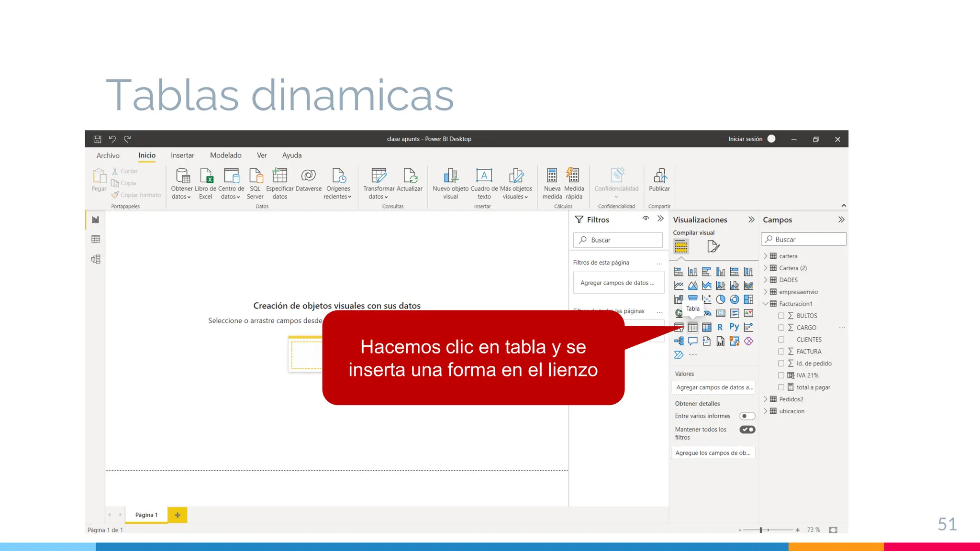Switch to the Ayuda ribbon tab
The image size is (980, 551).
pyautogui.click(x=292, y=155)
